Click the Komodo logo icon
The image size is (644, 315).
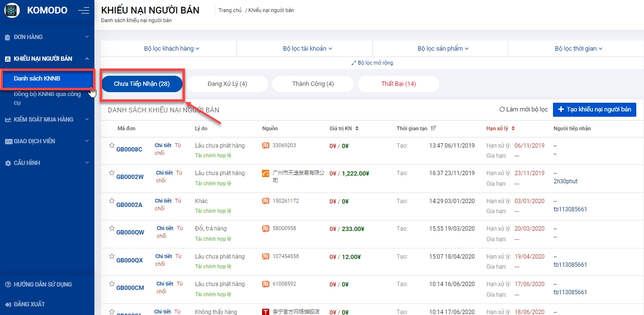click(x=12, y=10)
